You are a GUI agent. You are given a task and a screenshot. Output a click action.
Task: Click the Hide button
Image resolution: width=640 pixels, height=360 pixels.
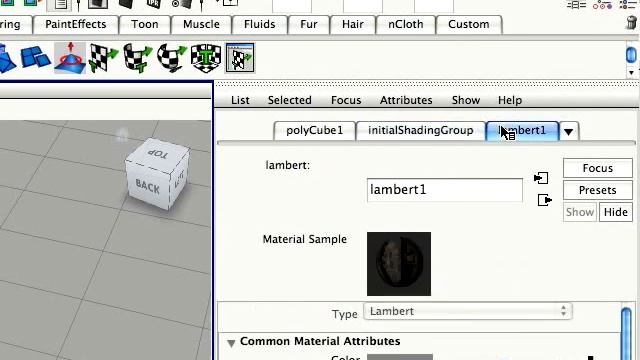tap(616, 212)
